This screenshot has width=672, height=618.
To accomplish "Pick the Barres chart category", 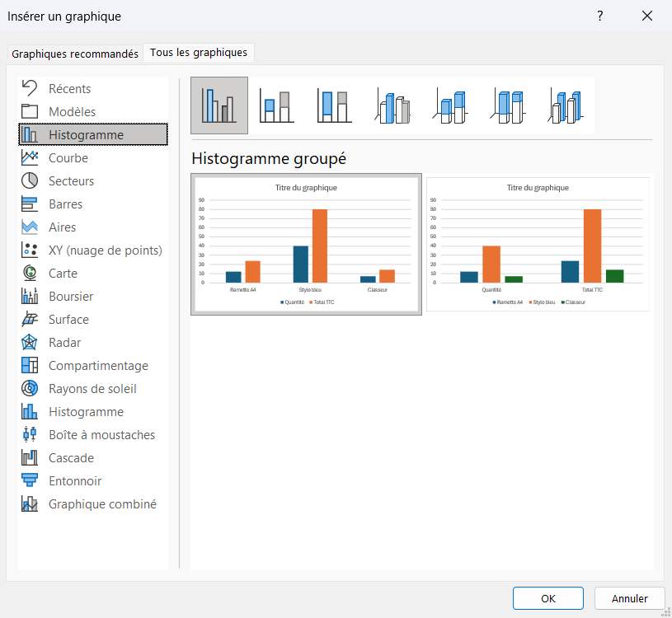I will click(93, 204).
